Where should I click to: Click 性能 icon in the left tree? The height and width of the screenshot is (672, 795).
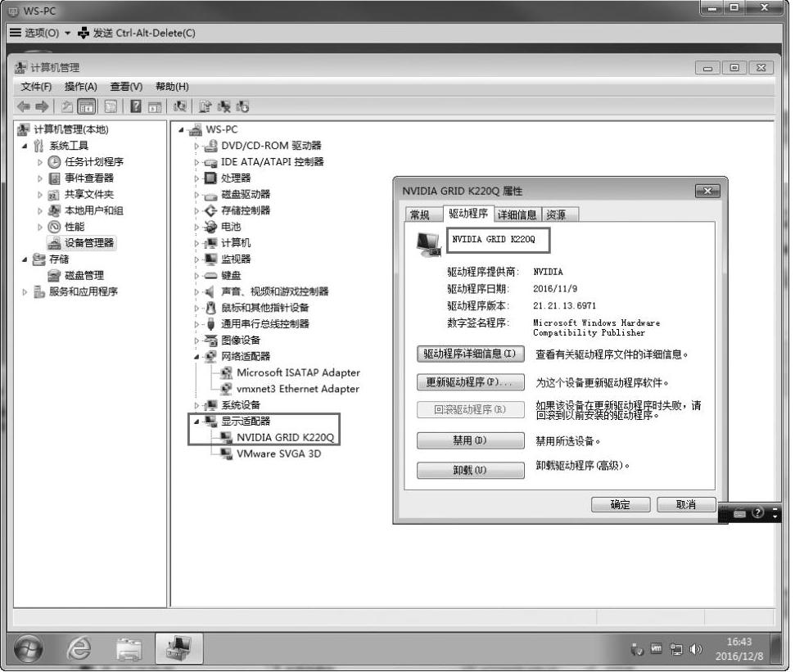(54, 227)
